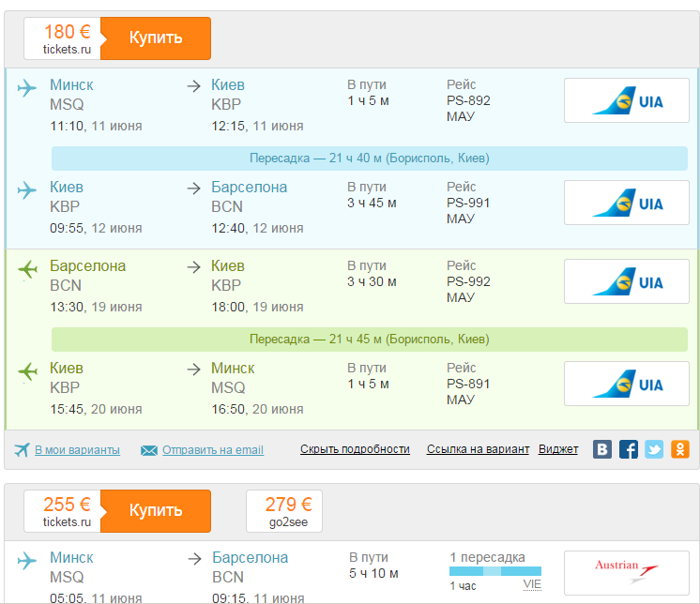
Task: Click the envelope icon beside Отправить на email
Action: 148,450
